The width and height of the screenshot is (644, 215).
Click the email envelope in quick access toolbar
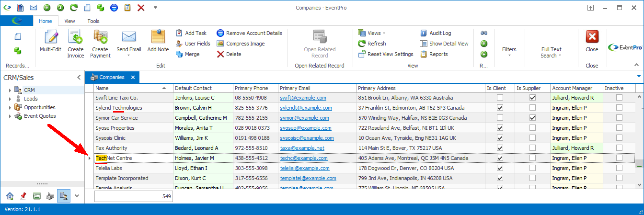coord(34,8)
